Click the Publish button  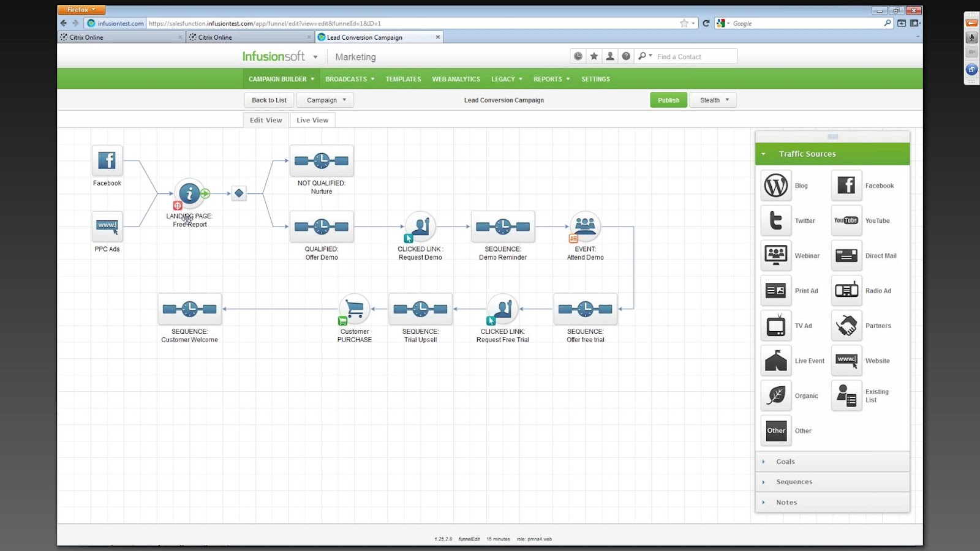point(668,100)
